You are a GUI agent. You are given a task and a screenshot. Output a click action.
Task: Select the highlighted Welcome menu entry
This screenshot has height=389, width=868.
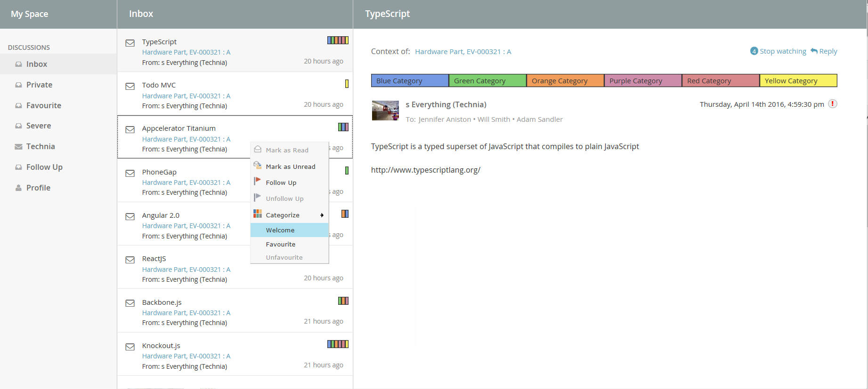coord(280,230)
